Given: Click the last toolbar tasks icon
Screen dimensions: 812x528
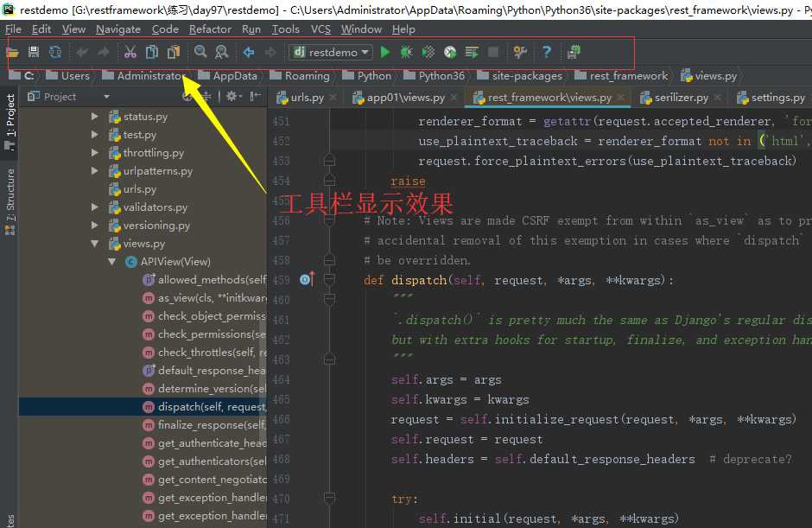Looking at the screenshot, I should point(574,52).
